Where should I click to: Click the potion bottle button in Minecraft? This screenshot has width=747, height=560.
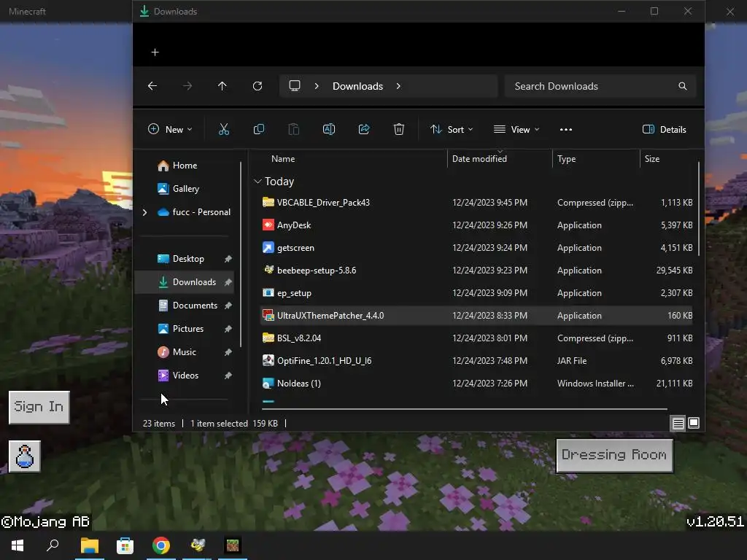click(x=25, y=456)
